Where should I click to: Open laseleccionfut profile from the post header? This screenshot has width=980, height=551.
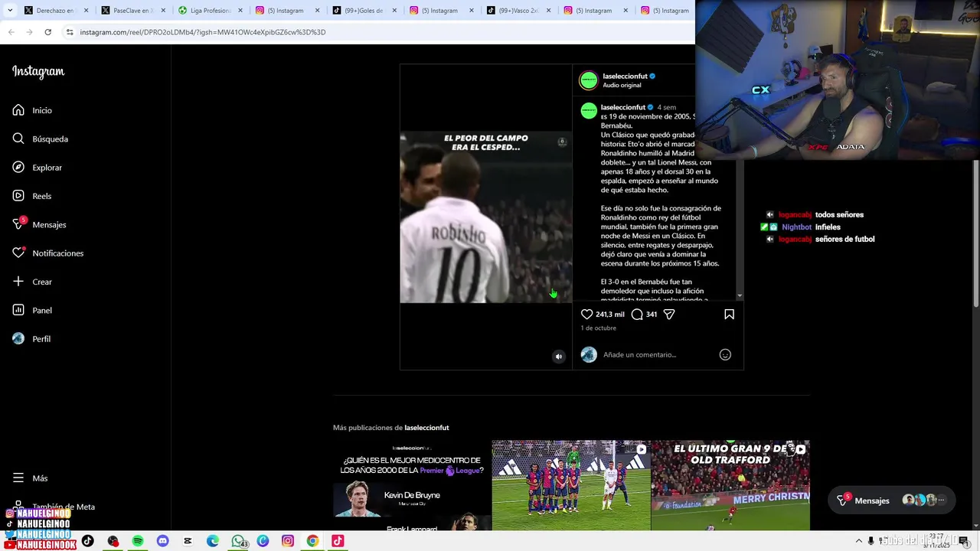coord(625,76)
